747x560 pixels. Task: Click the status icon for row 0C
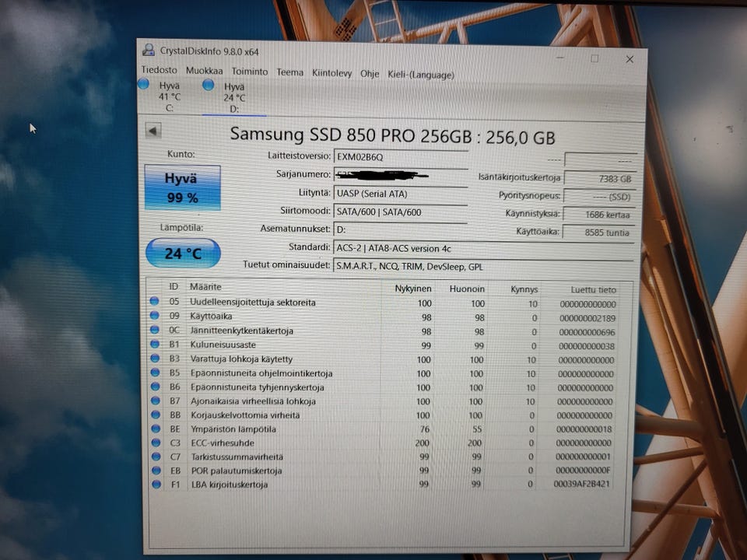[154, 329]
